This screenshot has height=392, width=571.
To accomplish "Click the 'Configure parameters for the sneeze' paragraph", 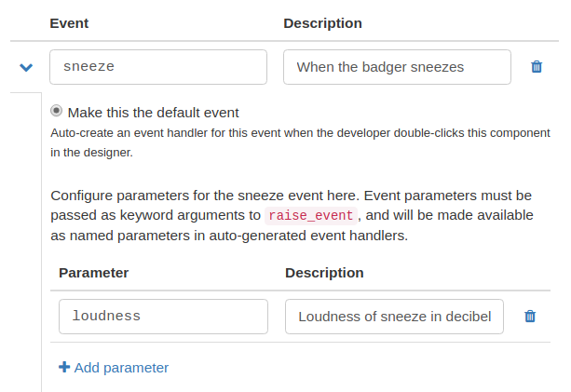I will coord(292,215).
